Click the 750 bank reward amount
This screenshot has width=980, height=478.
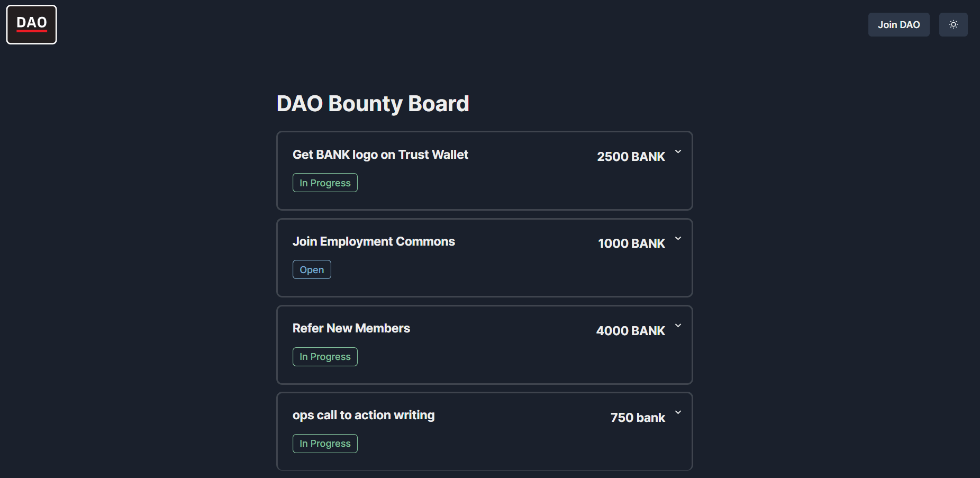pyautogui.click(x=638, y=418)
